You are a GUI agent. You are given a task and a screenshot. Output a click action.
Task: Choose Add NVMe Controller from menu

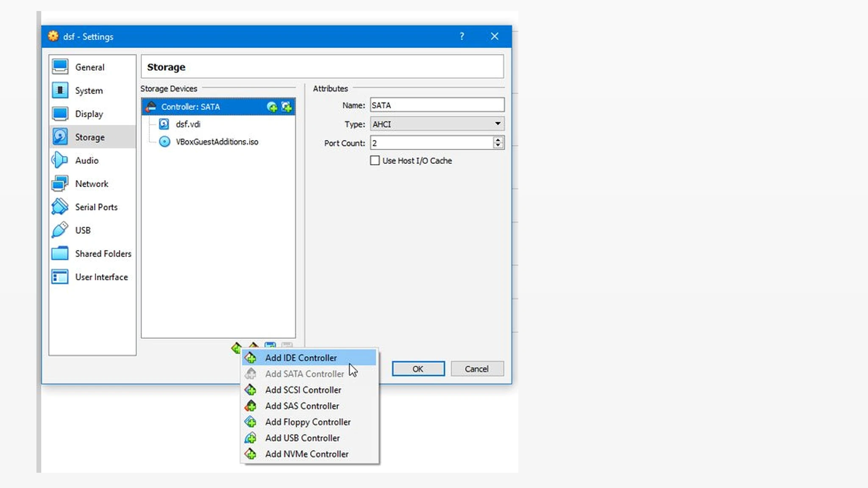pyautogui.click(x=309, y=454)
